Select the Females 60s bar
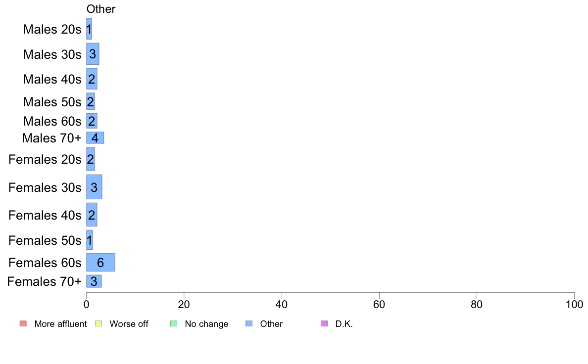Screen dimensions: 588x364 click(x=100, y=262)
